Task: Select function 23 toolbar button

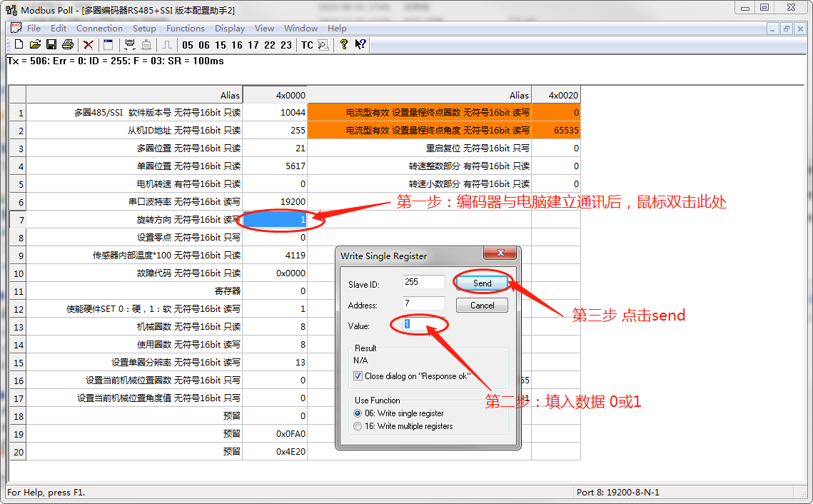Action: (x=286, y=45)
